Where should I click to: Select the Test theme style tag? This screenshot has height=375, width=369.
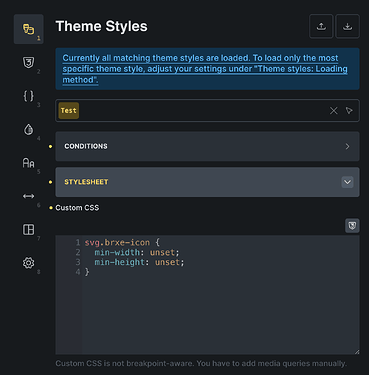[69, 111]
